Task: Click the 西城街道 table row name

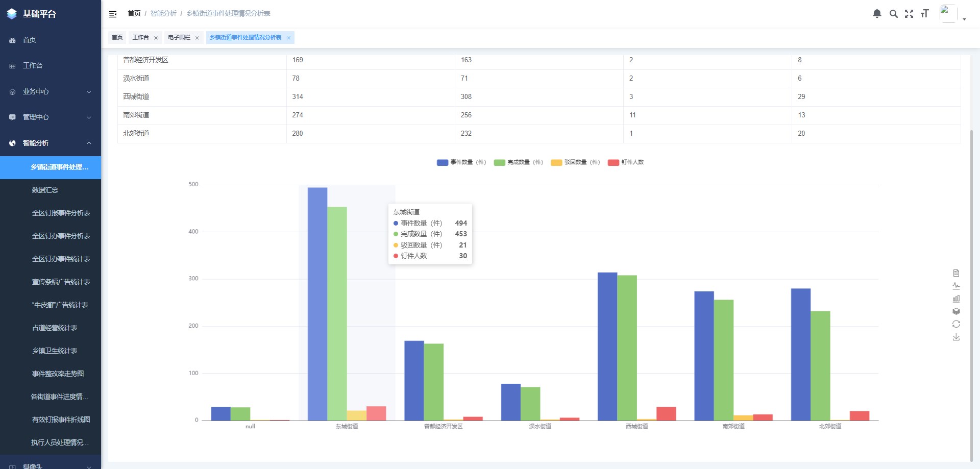Action: click(x=136, y=97)
